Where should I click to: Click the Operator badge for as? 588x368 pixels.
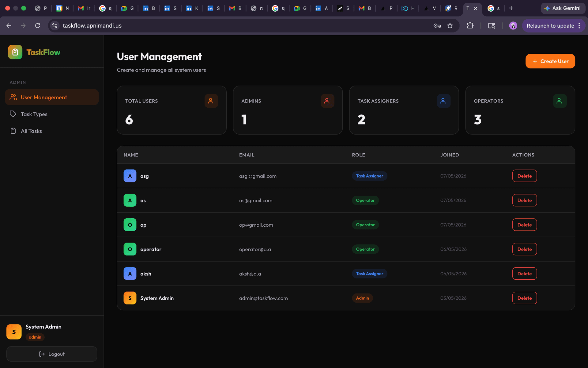click(365, 200)
